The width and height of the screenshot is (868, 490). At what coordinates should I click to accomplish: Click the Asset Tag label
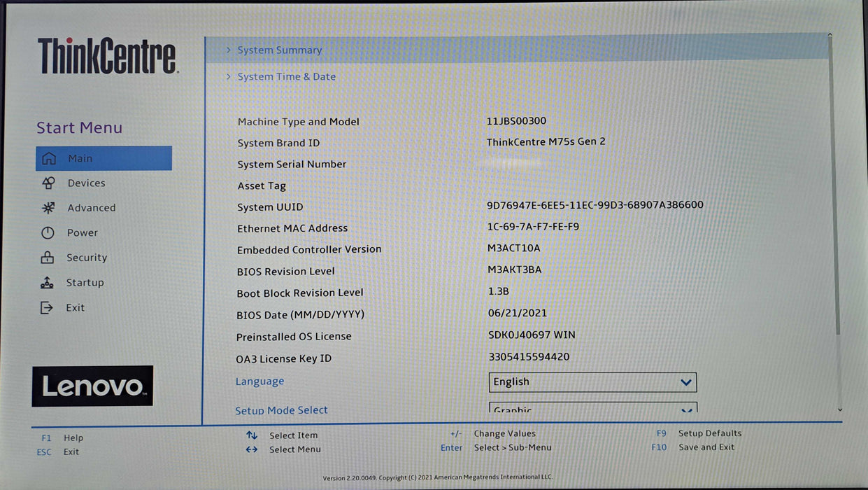pyautogui.click(x=262, y=186)
